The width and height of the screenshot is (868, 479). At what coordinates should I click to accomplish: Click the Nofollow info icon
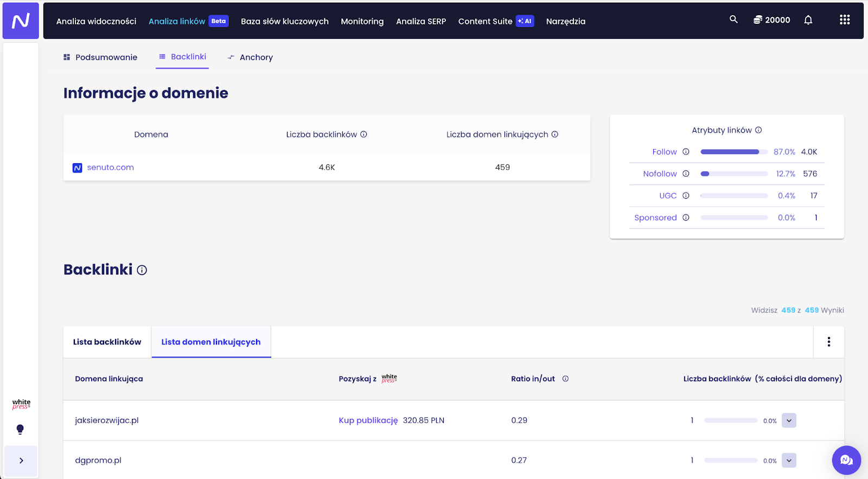tap(686, 174)
